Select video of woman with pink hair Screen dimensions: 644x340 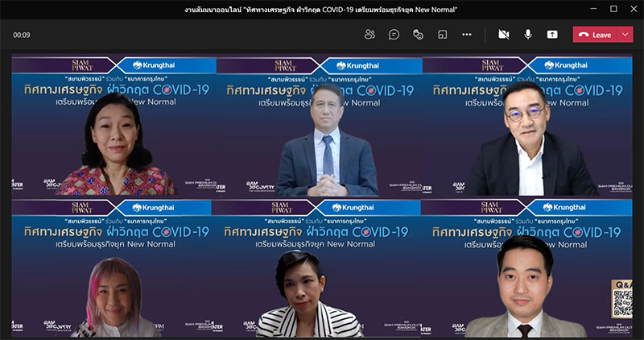pyautogui.click(x=111, y=268)
